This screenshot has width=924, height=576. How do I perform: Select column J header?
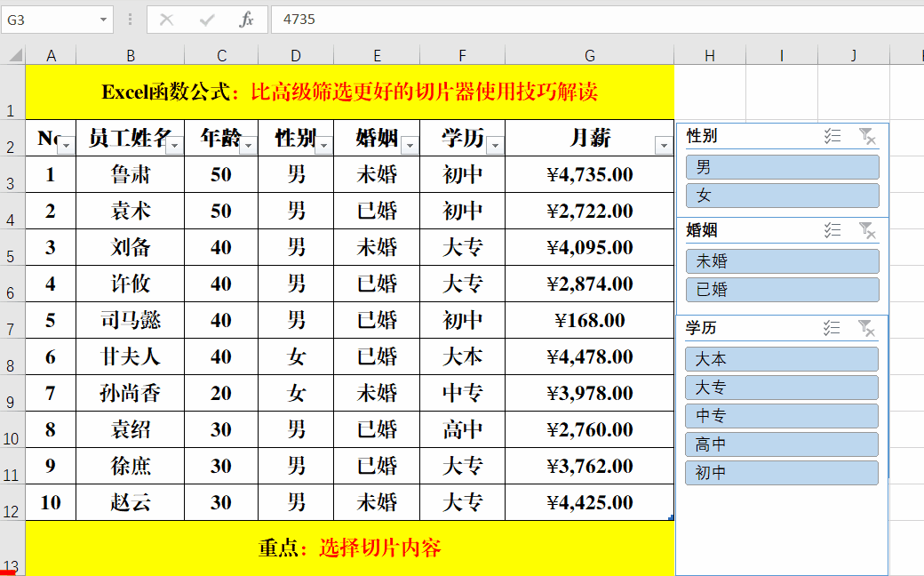(x=854, y=55)
